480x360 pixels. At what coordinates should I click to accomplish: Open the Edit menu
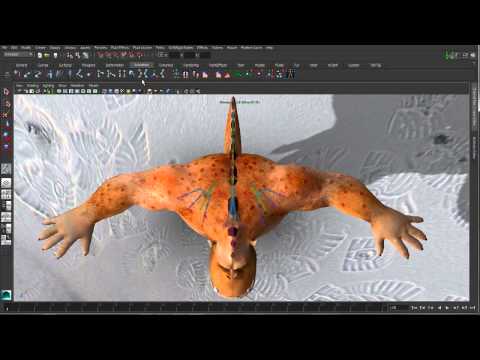point(14,48)
